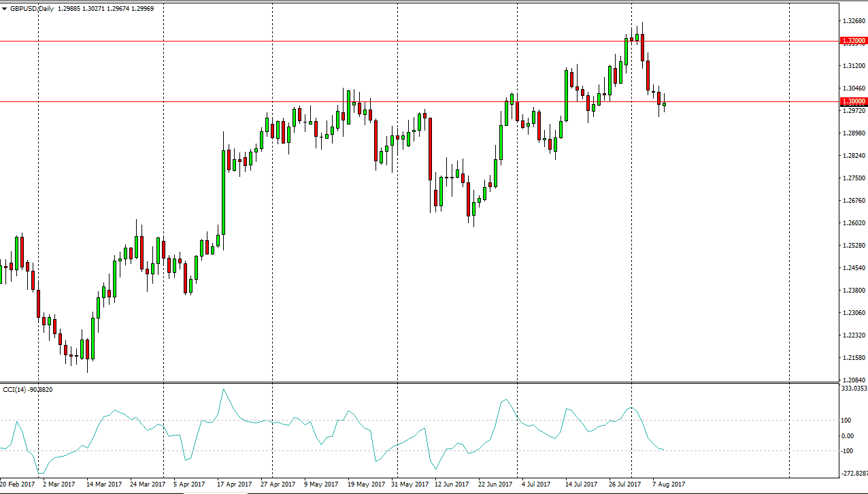Click the 26 Jul 2017 date label
The height and width of the screenshot is (494, 868).
click(624, 484)
